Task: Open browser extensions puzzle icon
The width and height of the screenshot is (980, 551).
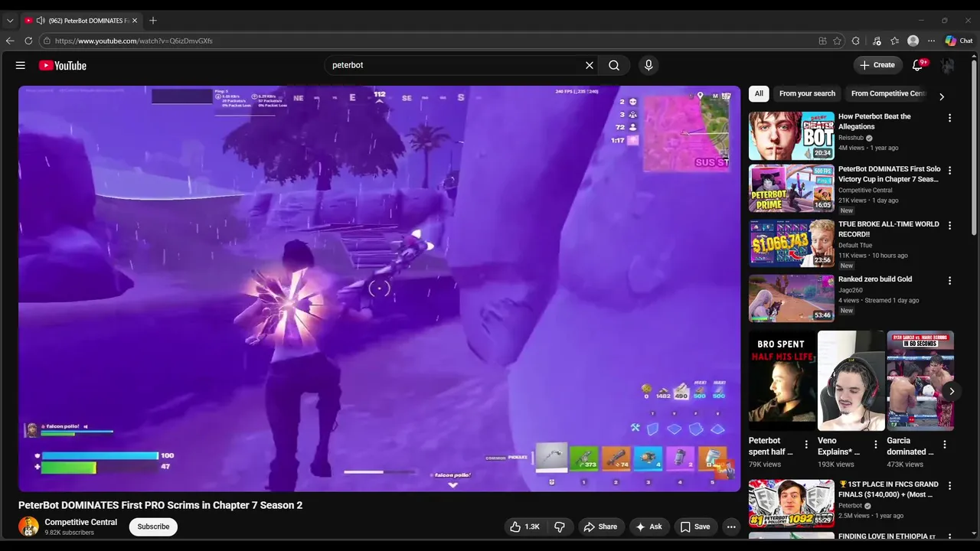Action: 856,41
